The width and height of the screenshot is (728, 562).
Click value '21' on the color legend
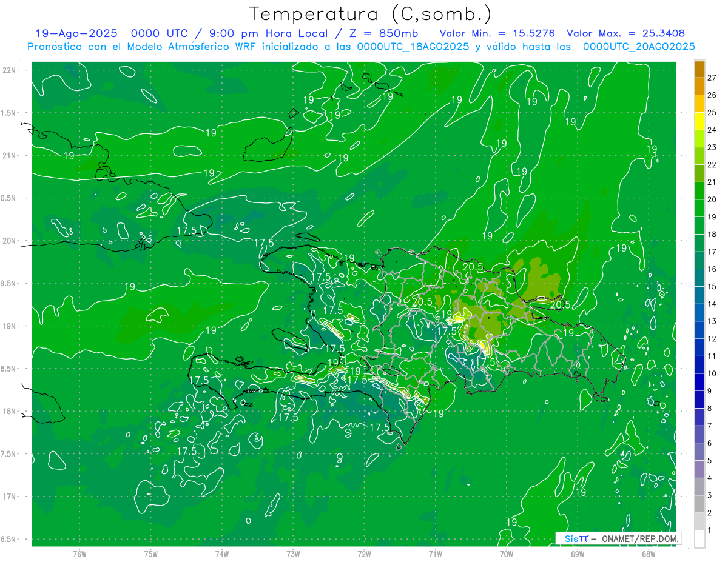712,182
